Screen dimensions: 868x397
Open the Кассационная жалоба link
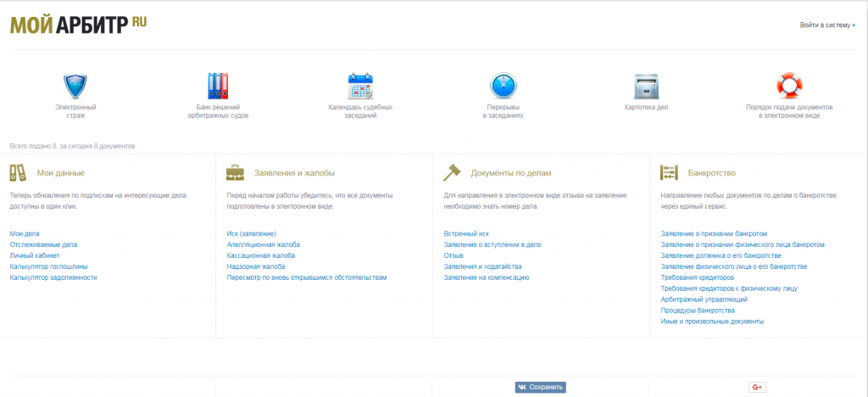pyautogui.click(x=261, y=255)
